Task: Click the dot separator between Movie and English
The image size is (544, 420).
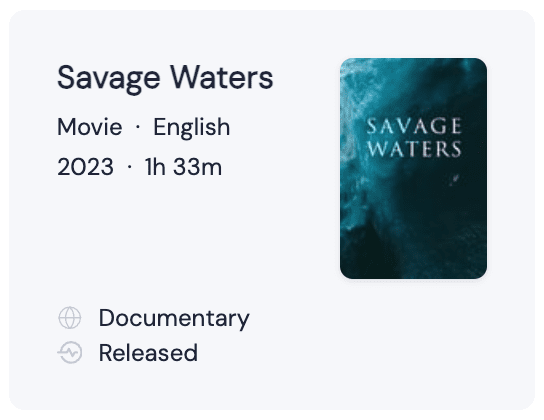Action: 138,127
